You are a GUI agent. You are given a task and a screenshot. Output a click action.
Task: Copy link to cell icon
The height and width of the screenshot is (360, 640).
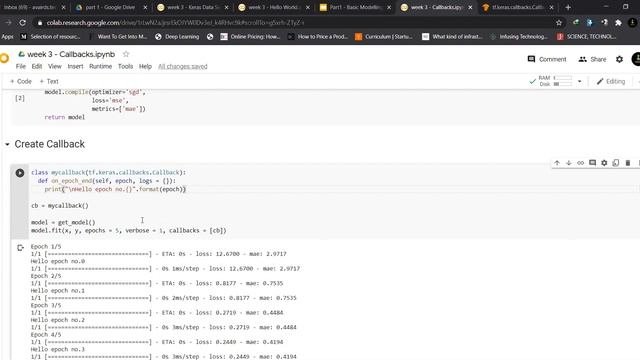click(580, 163)
